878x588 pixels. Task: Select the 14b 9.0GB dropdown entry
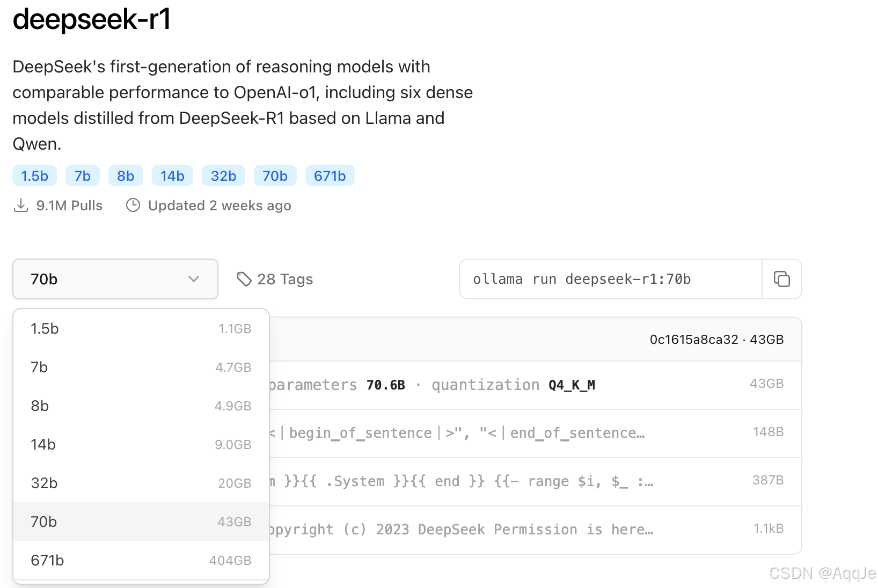pos(141,444)
